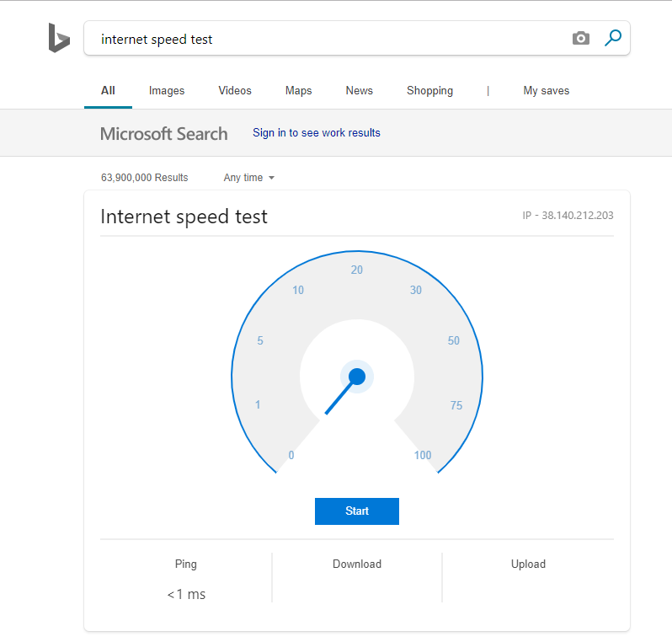Click the IP address text
This screenshot has width=672, height=642.
click(568, 216)
